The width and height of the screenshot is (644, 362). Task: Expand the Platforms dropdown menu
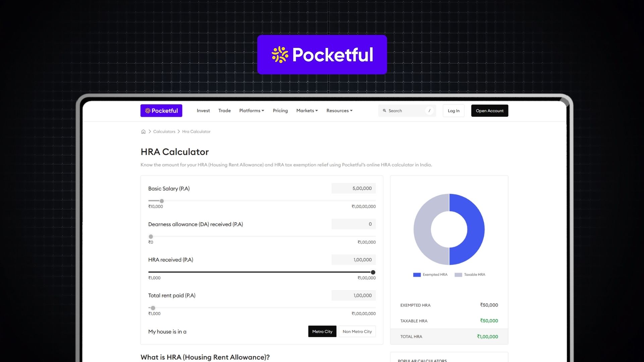252,111
